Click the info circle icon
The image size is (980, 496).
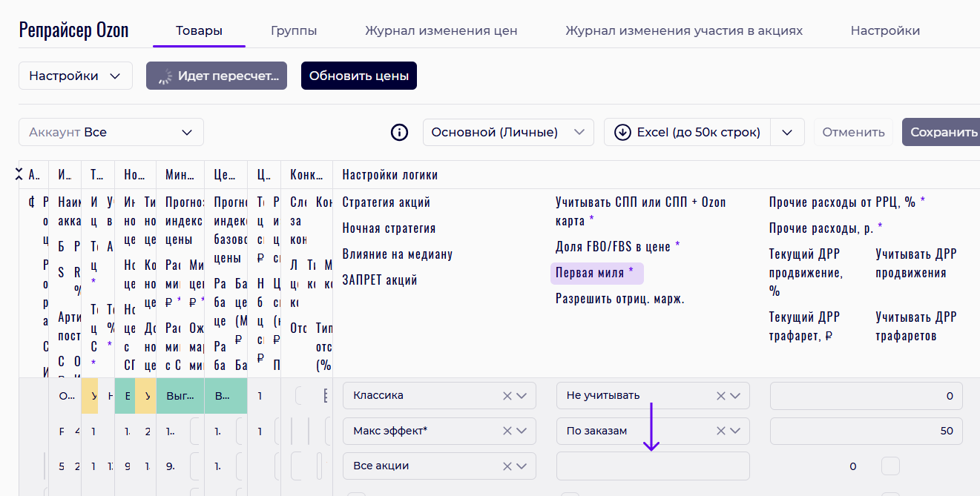[x=399, y=133]
